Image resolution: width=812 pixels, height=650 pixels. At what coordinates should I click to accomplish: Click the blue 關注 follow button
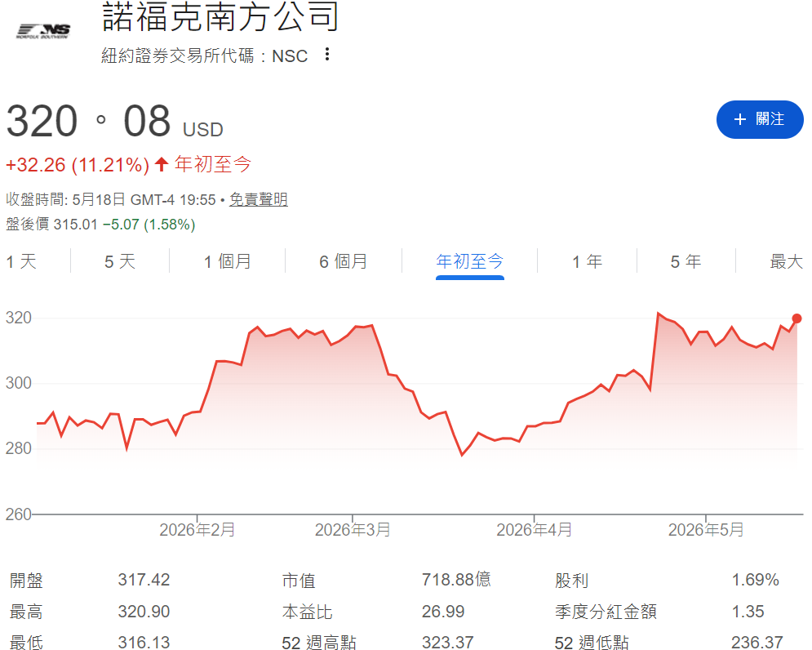760,119
